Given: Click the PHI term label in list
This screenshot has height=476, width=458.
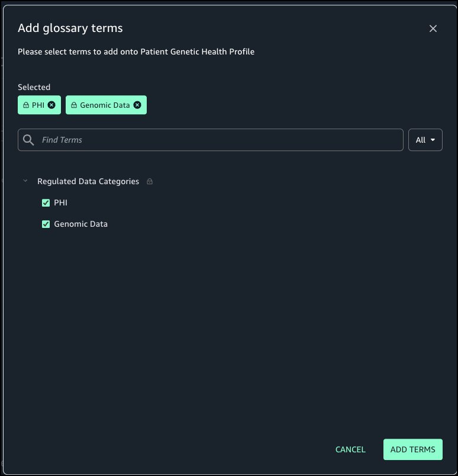Looking at the screenshot, I should (60, 203).
